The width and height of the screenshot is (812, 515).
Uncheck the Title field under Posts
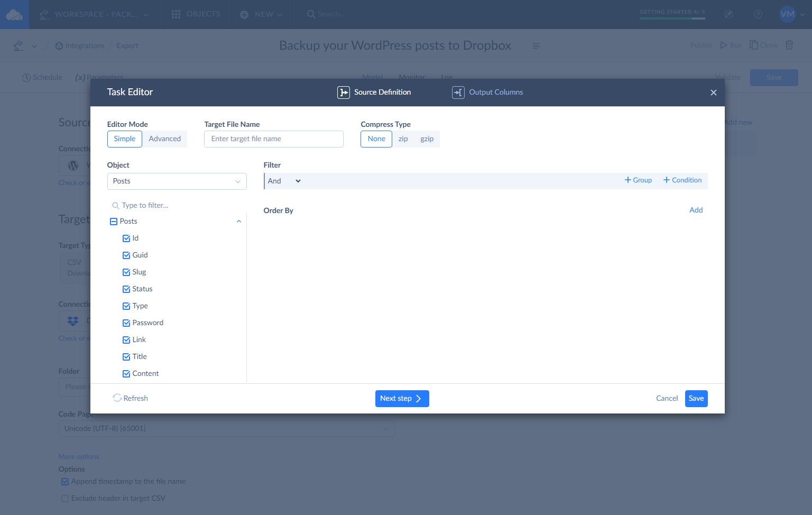(x=126, y=356)
